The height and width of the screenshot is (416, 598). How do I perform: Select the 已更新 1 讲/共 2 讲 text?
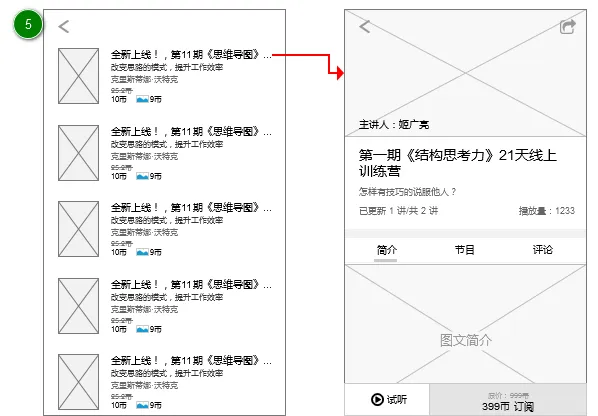398,211
